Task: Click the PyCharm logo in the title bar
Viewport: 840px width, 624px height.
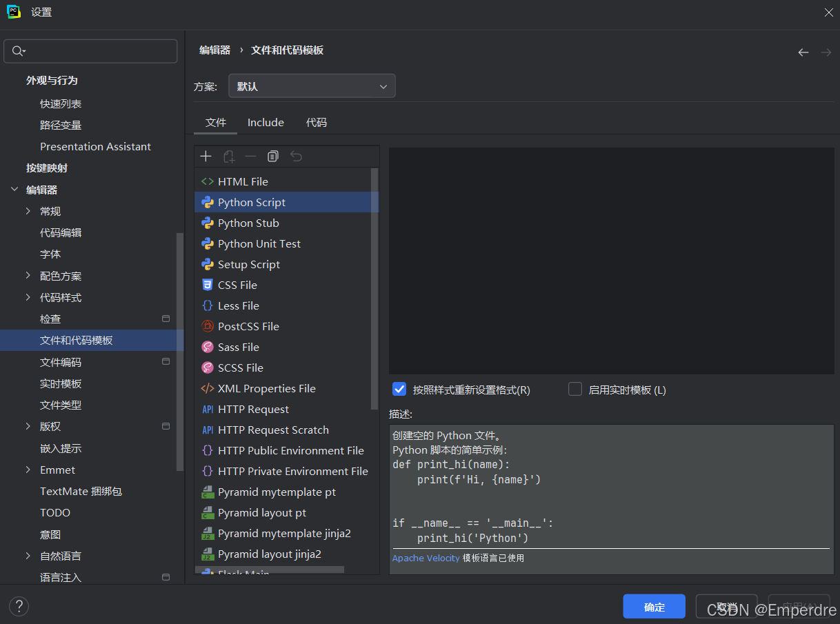Action: tap(13, 12)
